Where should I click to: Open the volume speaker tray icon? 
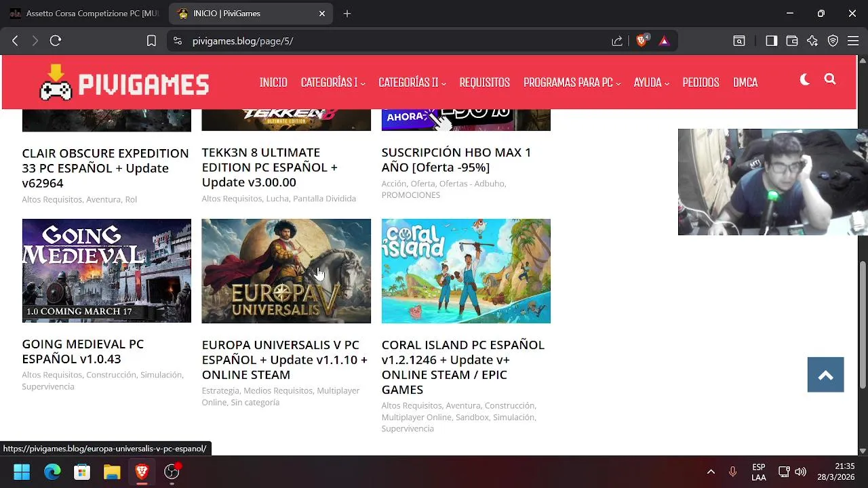tap(801, 472)
